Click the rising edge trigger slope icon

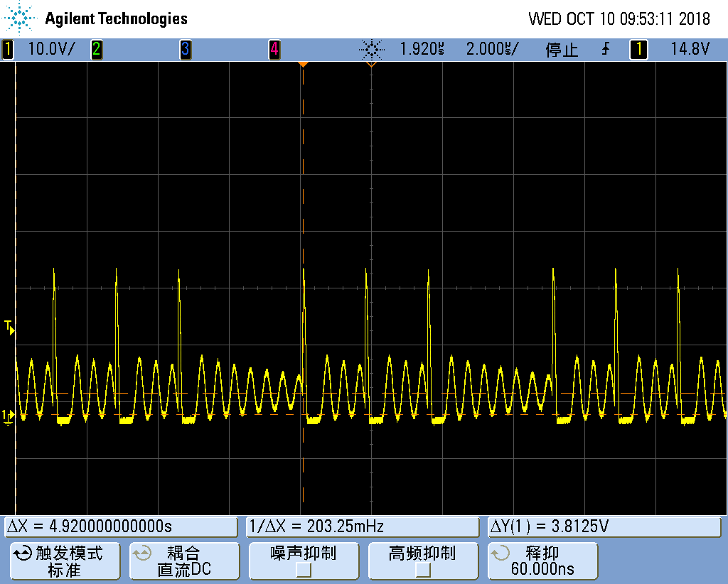click(606, 49)
